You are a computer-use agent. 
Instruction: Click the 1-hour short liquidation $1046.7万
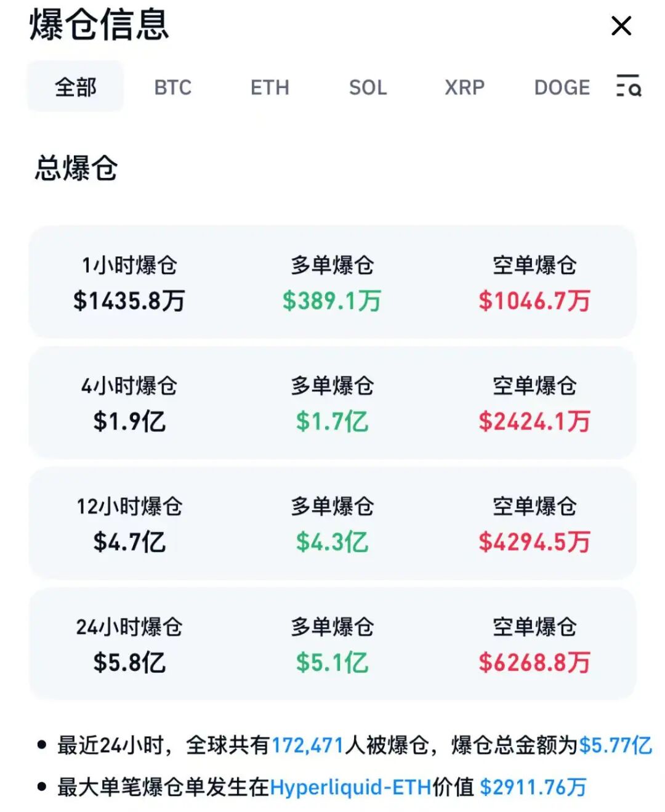pyautogui.click(x=534, y=301)
